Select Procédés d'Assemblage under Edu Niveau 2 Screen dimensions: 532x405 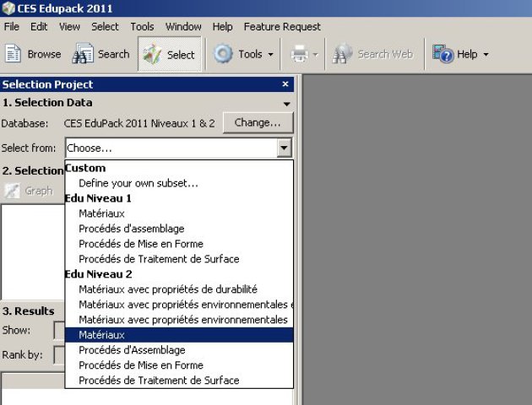coord(179,350)
